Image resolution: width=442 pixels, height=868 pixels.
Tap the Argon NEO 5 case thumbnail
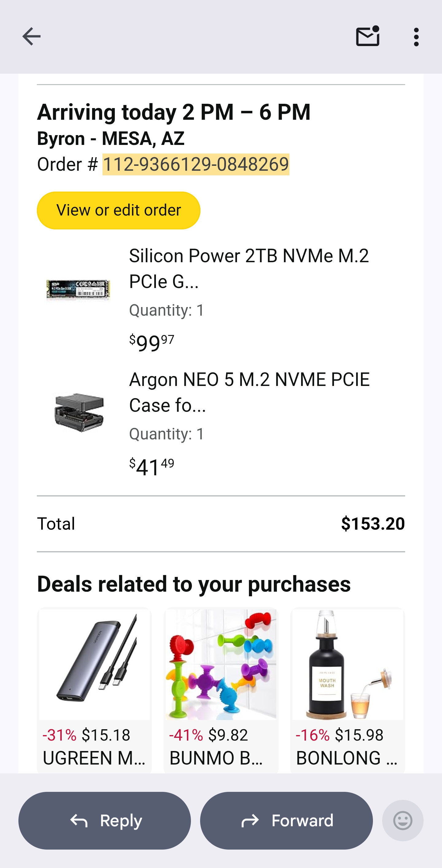click(x=79, y=412)
